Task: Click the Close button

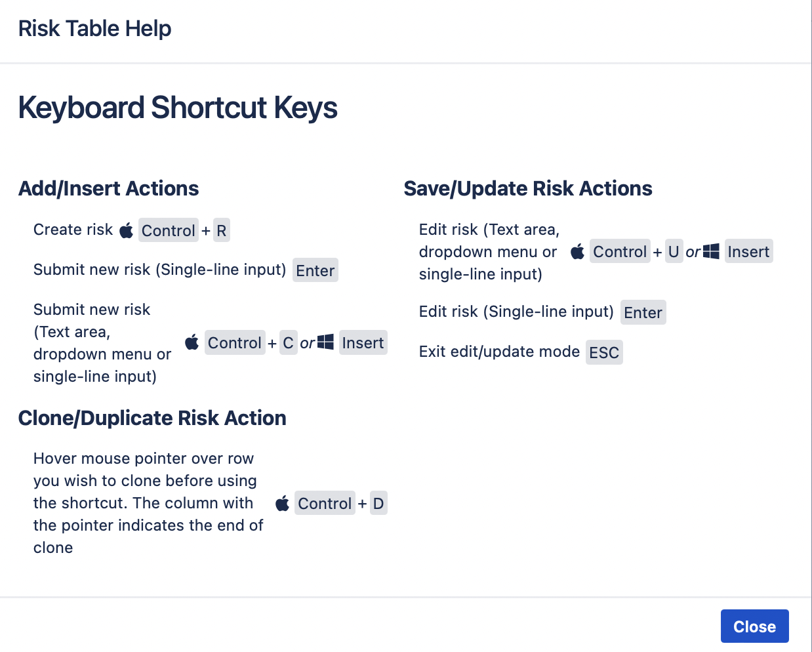Action: [x=754, y=626]
